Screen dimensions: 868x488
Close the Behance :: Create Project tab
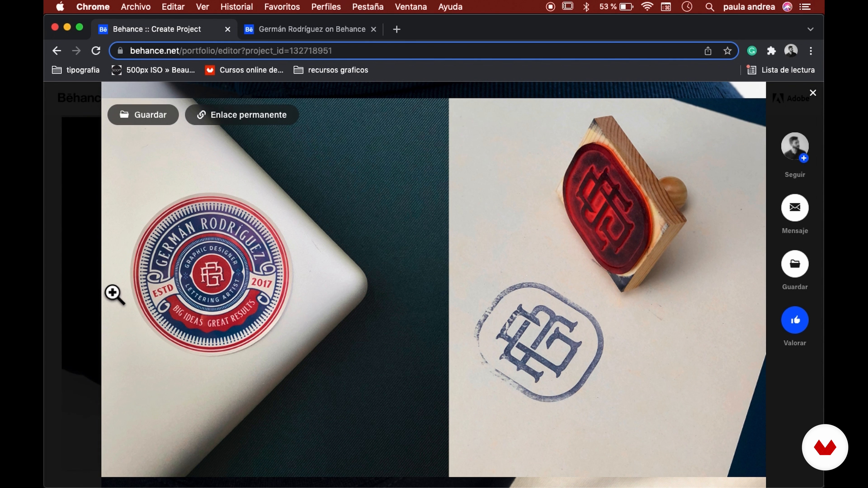[x=227, y=29]
